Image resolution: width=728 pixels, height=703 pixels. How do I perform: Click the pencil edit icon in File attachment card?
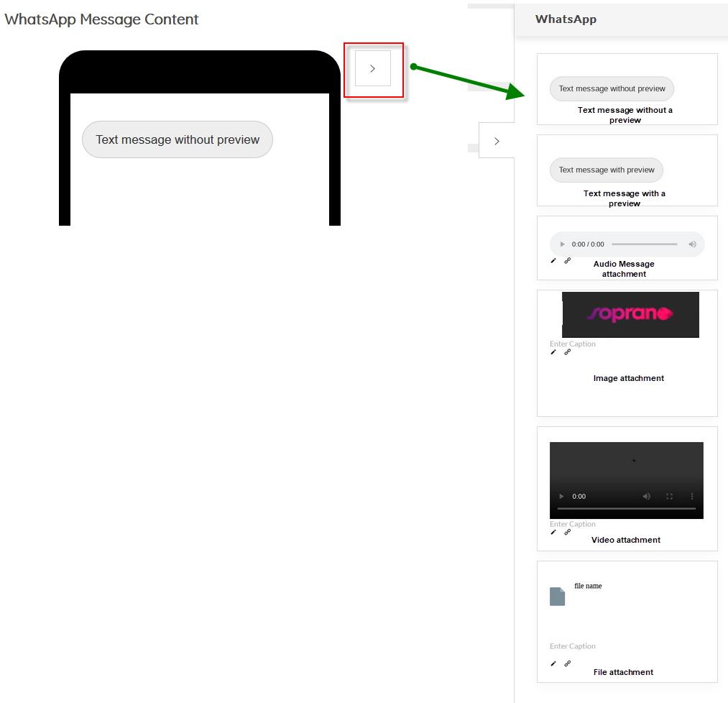553,663
